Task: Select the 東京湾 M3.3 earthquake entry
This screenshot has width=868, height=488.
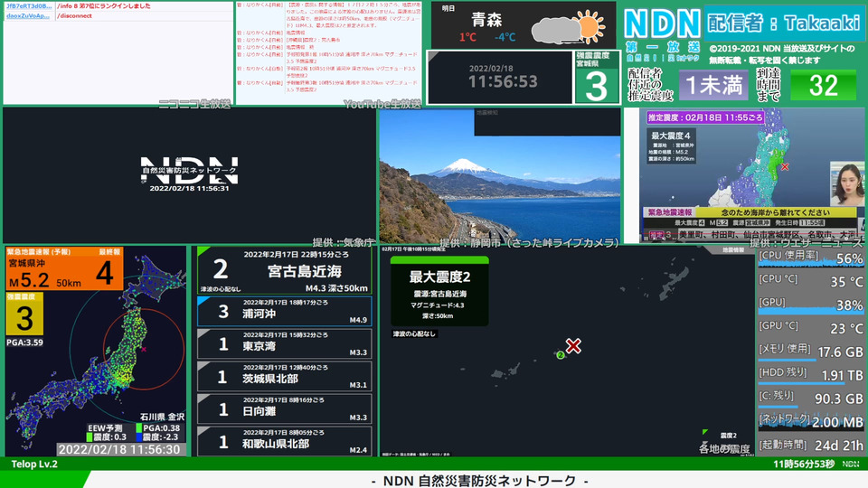Action: pyautogui.click(x=285, y=344)
